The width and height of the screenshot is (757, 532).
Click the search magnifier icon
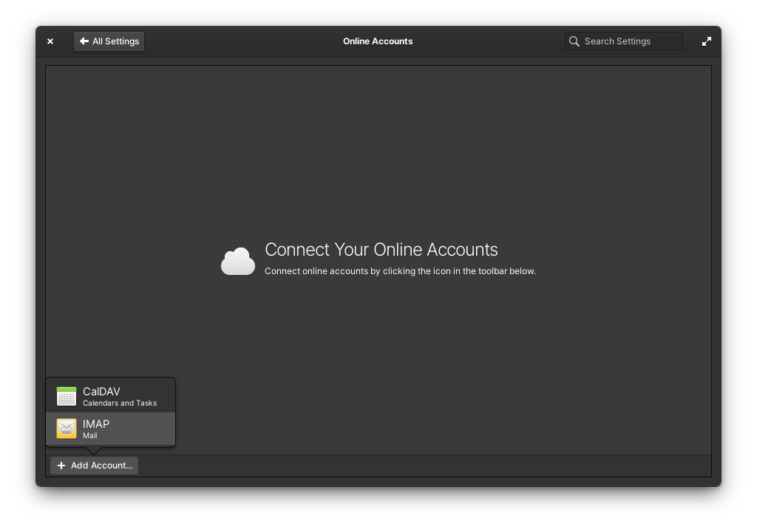tap(574, 41)
